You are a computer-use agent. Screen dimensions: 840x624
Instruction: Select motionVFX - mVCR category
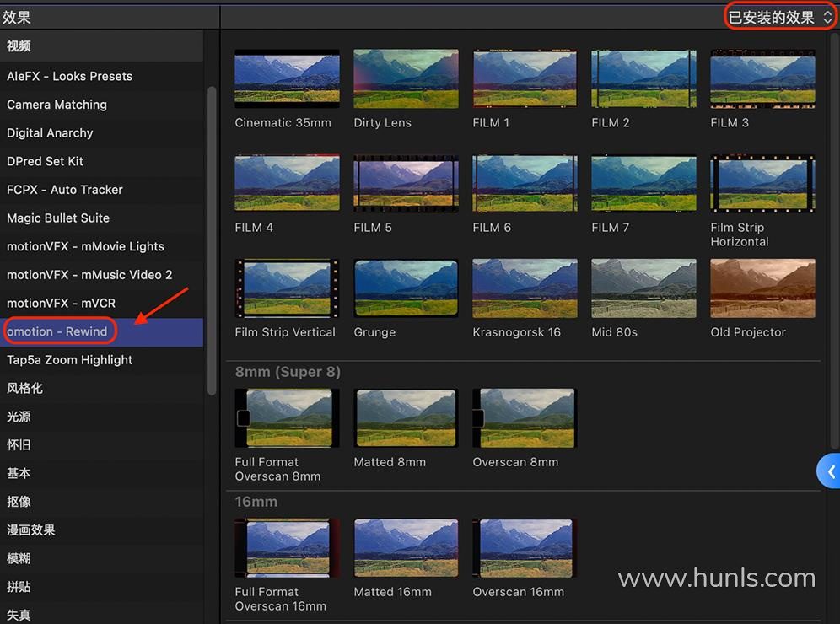point(102,304)
